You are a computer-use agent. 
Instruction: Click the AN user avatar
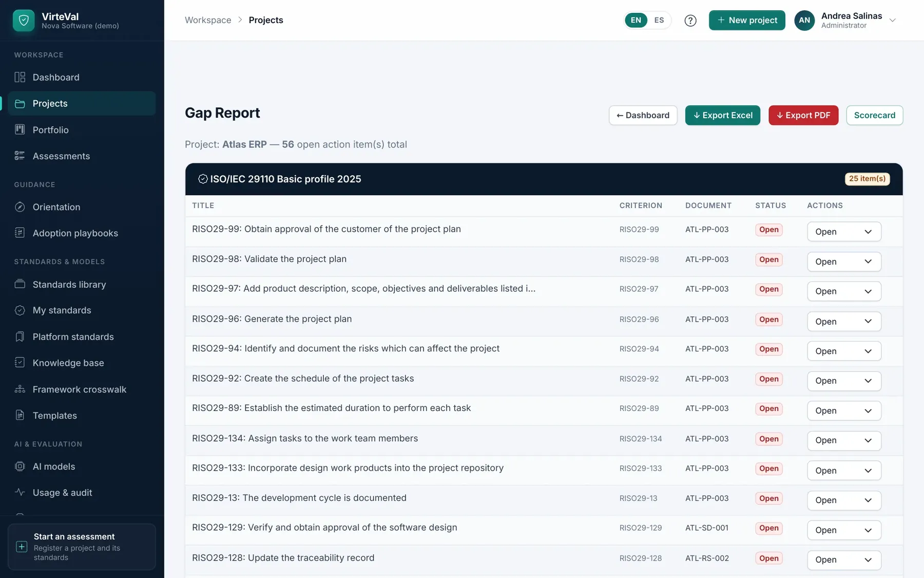pos(804,21)
